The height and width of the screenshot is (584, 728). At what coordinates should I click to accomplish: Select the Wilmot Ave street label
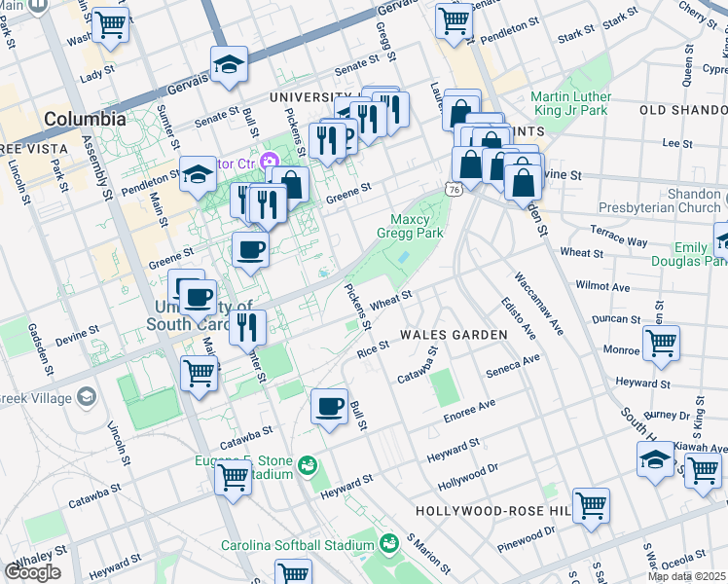tap(602, 285)
